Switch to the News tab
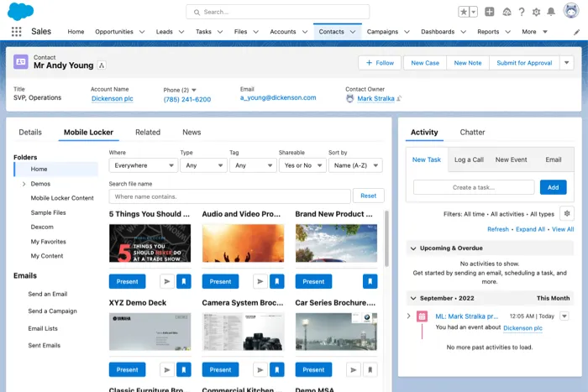 pos(192,133)
